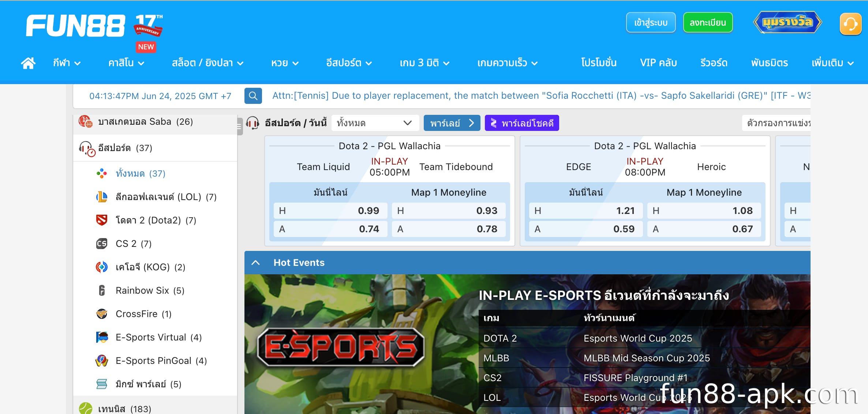Image resolution: width=868 pixels, height=414 pixels.
Task: Click the League of Legends icon
Action: click(102, 197)
